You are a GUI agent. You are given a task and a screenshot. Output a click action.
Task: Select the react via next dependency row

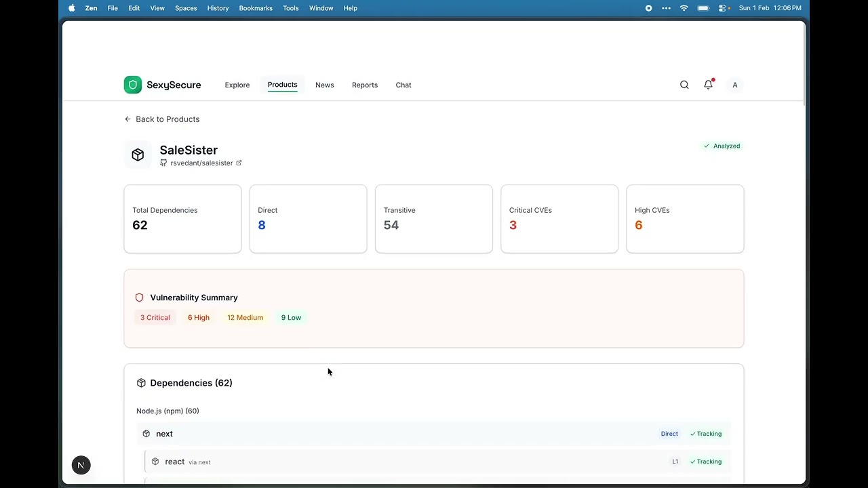point(438,462)
